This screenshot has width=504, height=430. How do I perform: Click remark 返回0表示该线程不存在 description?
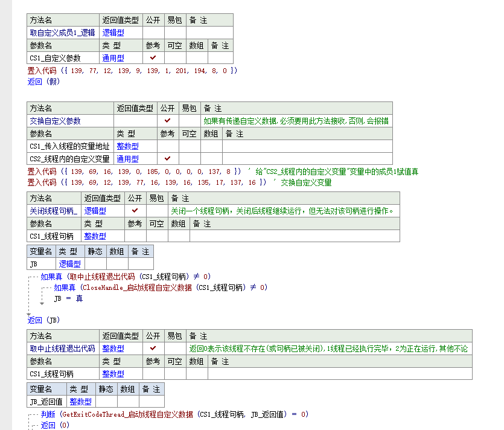point(328,348)
